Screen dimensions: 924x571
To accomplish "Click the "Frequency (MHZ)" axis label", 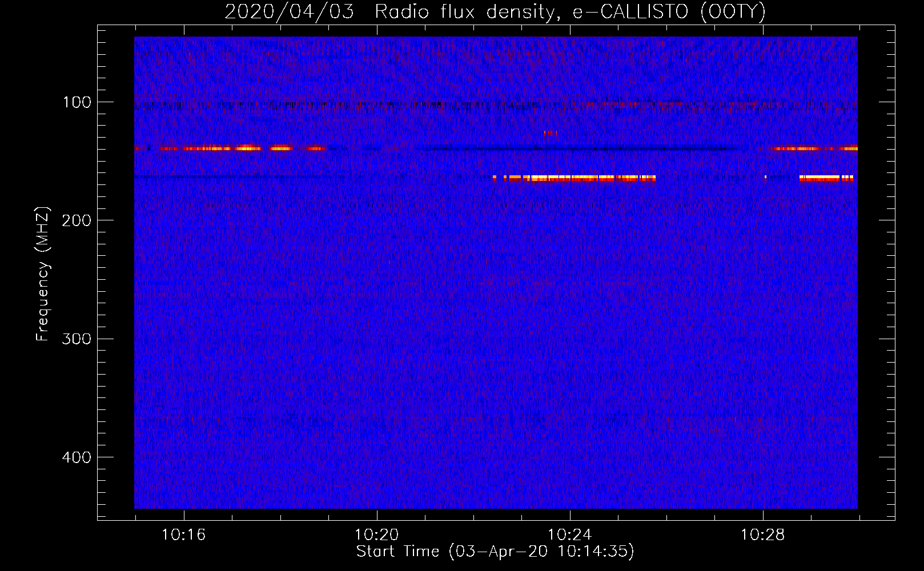I will click(43, 274).
